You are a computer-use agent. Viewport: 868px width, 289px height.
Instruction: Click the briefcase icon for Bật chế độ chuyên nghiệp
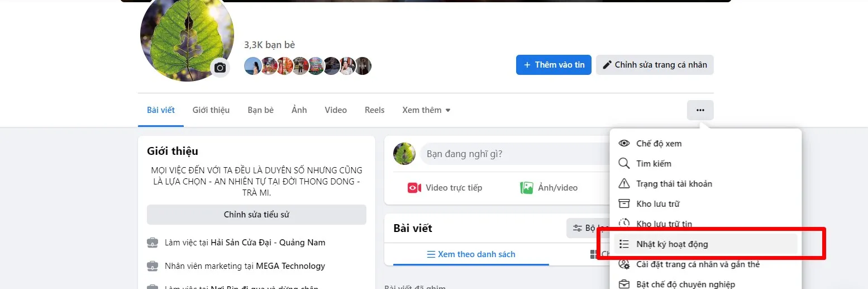624,284
